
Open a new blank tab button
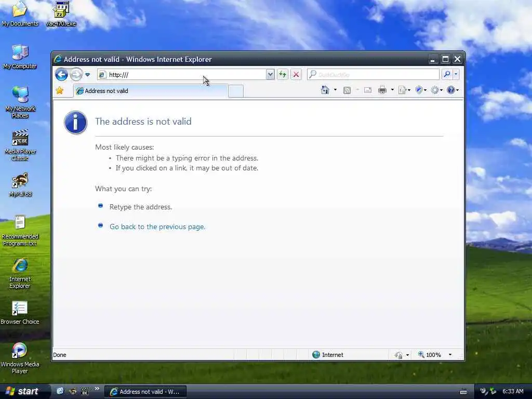[236, 91]
